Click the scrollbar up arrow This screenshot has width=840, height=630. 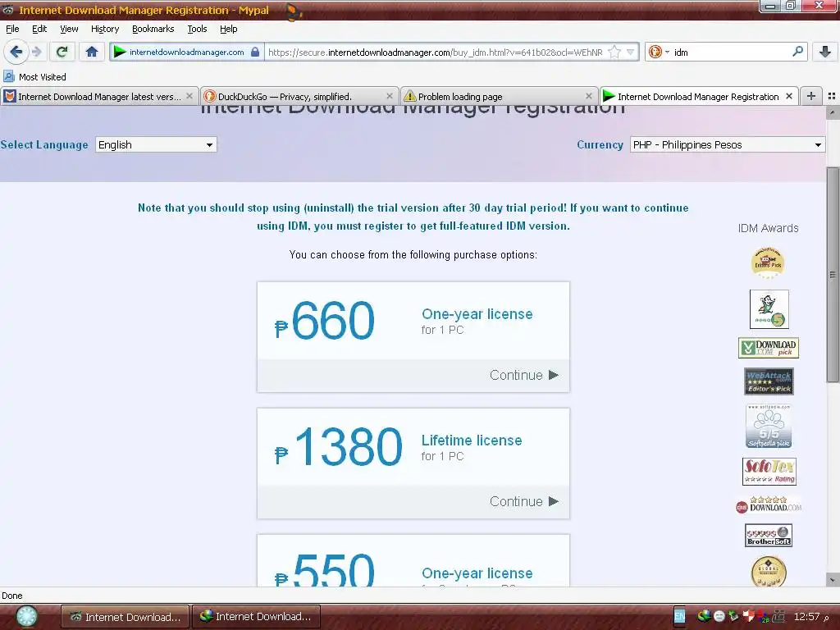833,113
